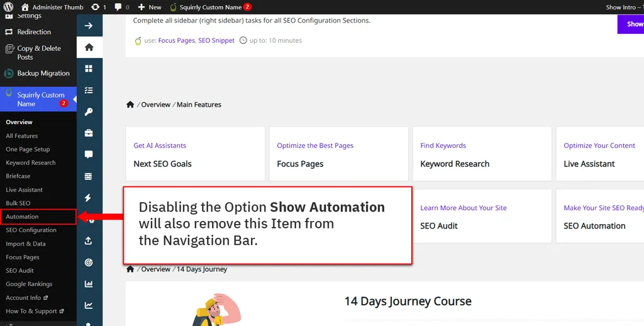Screen dimensions: 644x326
Task: Open the Optimize the Best Pages card
Action: tap(339, 154)
